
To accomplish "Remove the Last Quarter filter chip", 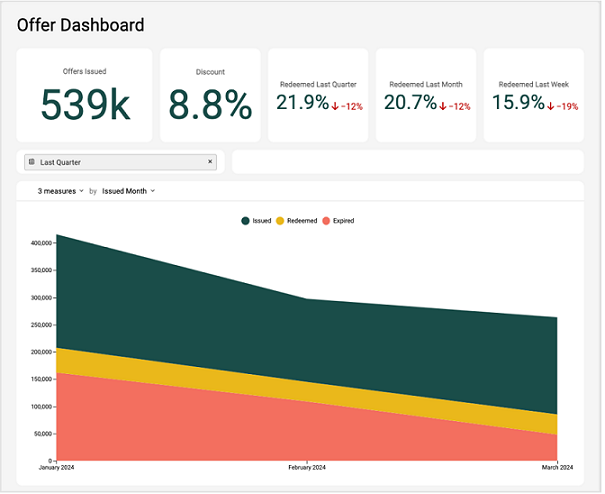I will [x=210, y=162].
